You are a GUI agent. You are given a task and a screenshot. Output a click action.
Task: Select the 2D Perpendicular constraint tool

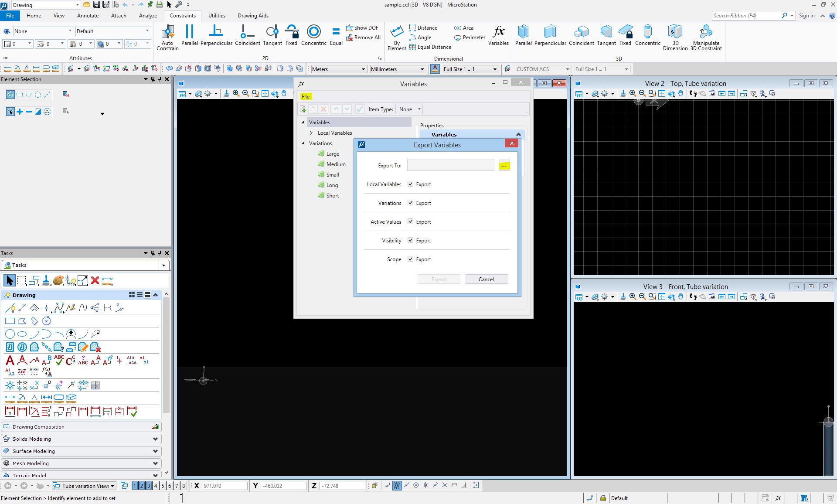click(x=216, y=35)
